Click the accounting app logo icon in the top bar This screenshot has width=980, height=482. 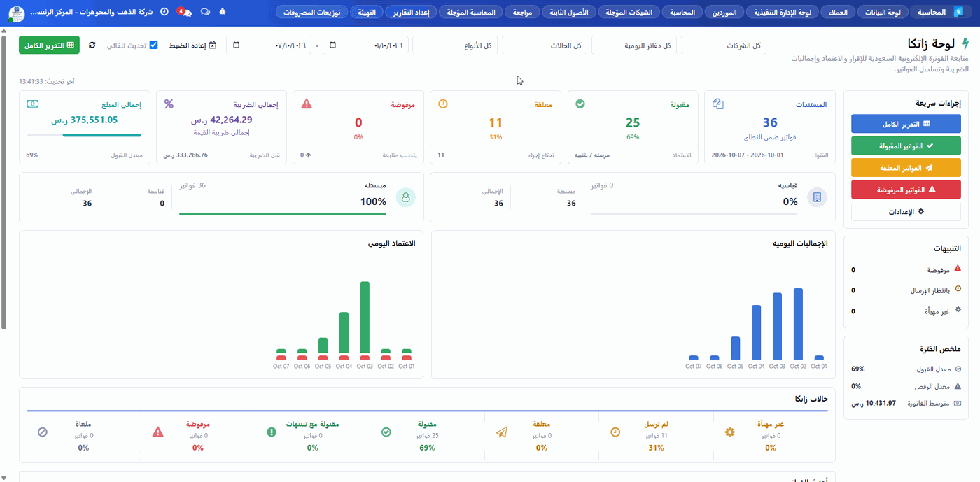pyautogui.click(x=958, y=12)
